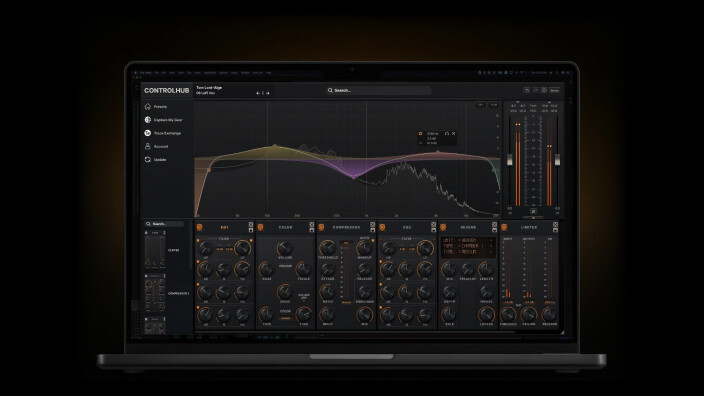Remove the EQ1 module with its X
This screenshot has width=704, height=396.
coord(251,224)
